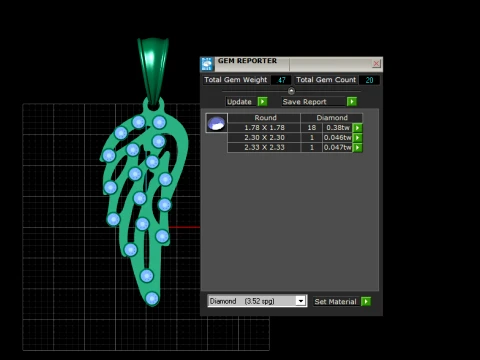Click the round gem thumbnail icon
The height and width of the screenshot is (360, 480).
tap(216, 123)
